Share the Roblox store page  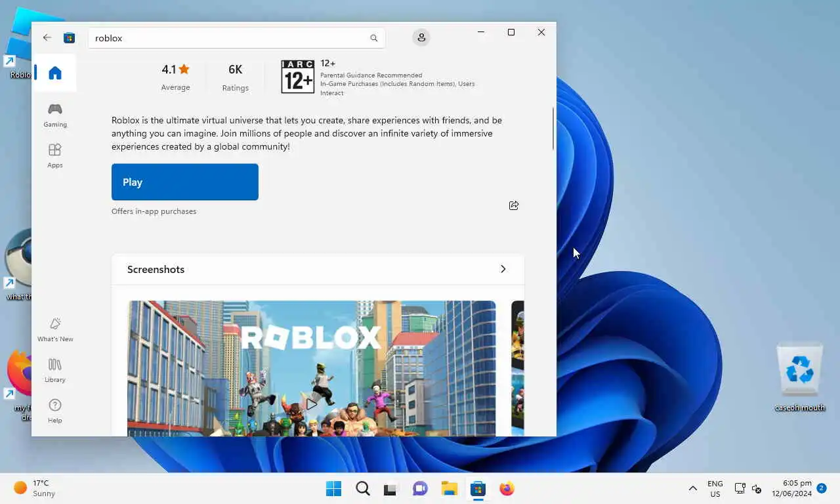(x=514, y=205)
